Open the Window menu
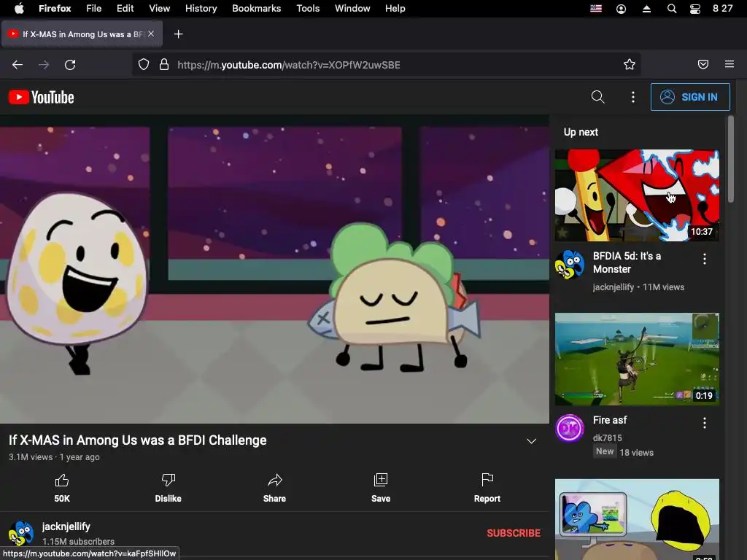 tap(352, 8)
